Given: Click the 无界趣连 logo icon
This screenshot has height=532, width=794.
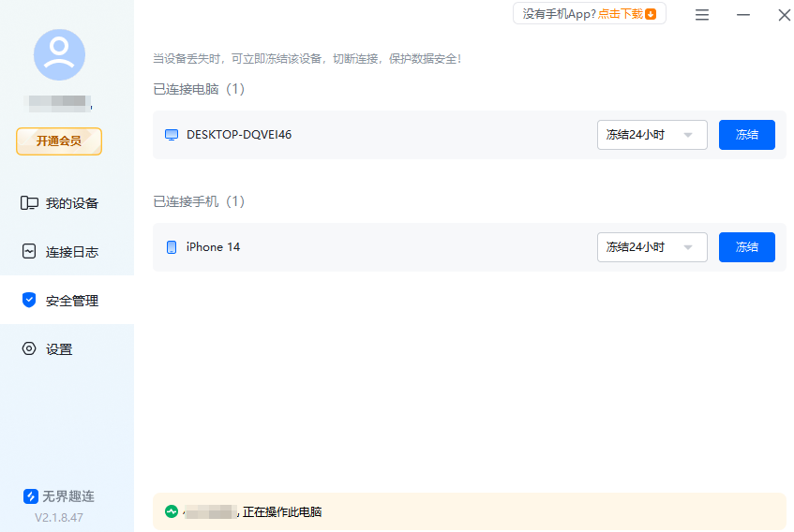Looking at the screenshot, I should pyautogui.click(x=30, y=496).
